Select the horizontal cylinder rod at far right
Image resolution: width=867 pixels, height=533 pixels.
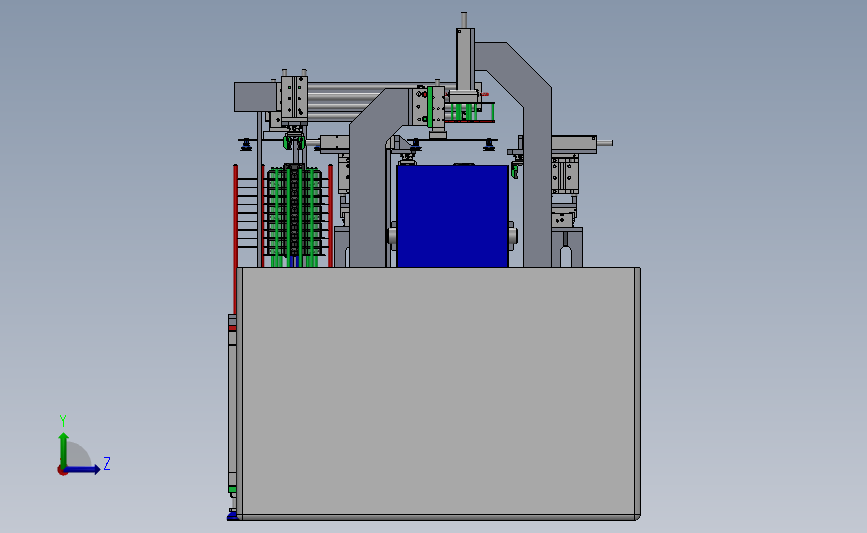(x=604, y=143)
